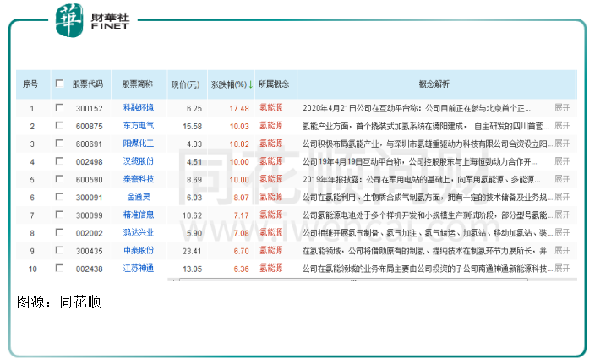Click the 23.41 price value
The image size is (595, 364).
click(192, 251)
